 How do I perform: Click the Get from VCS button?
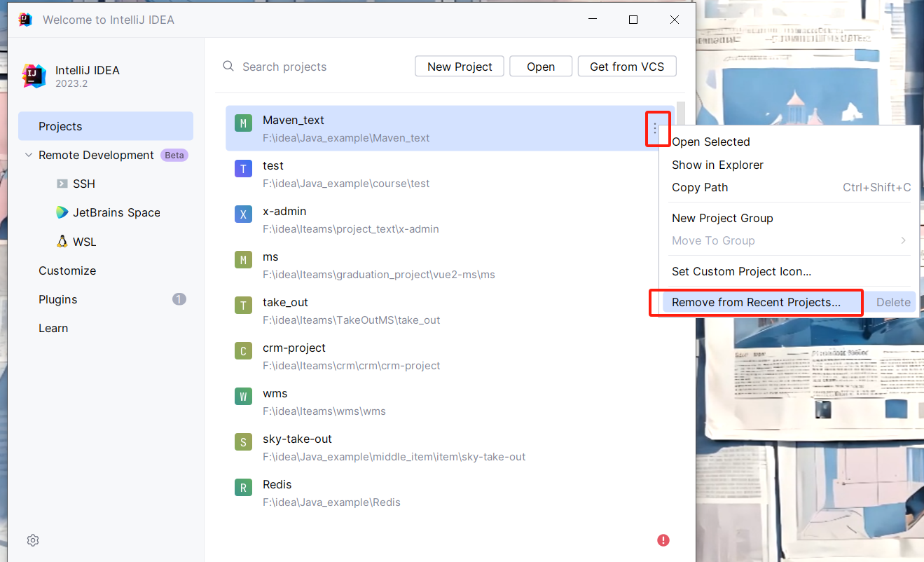coord(627,67)
